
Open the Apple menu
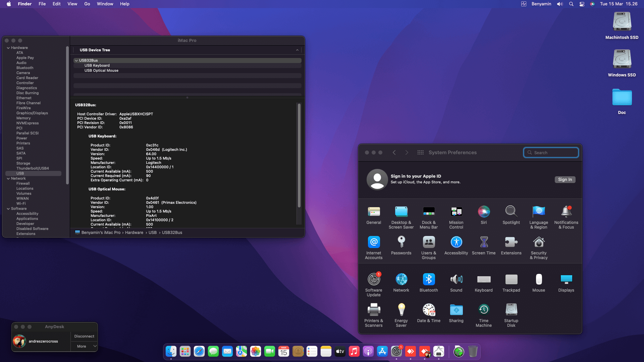coord(9,4)
